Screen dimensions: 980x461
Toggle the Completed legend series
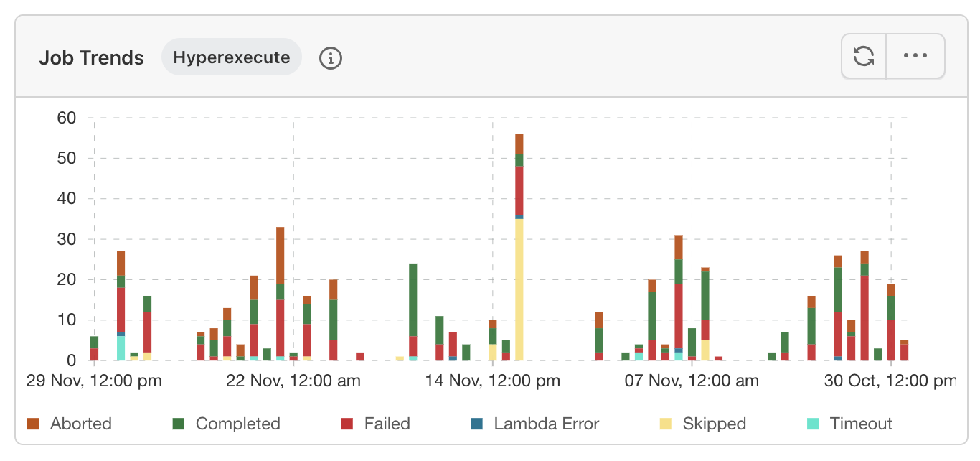click(237, 424)
